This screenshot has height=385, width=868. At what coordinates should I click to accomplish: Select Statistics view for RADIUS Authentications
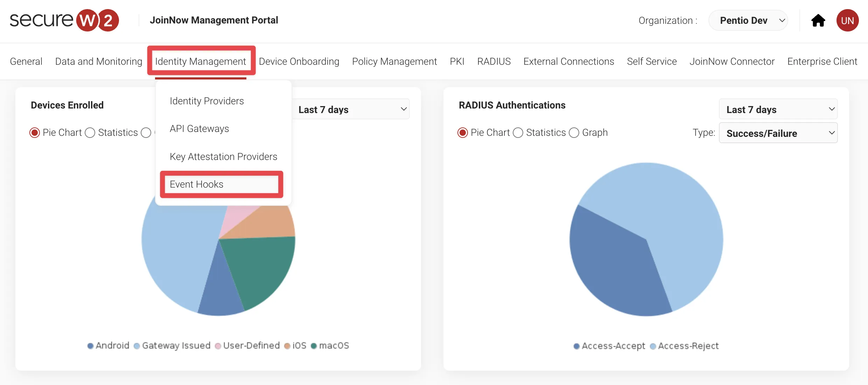pos(518,133)
